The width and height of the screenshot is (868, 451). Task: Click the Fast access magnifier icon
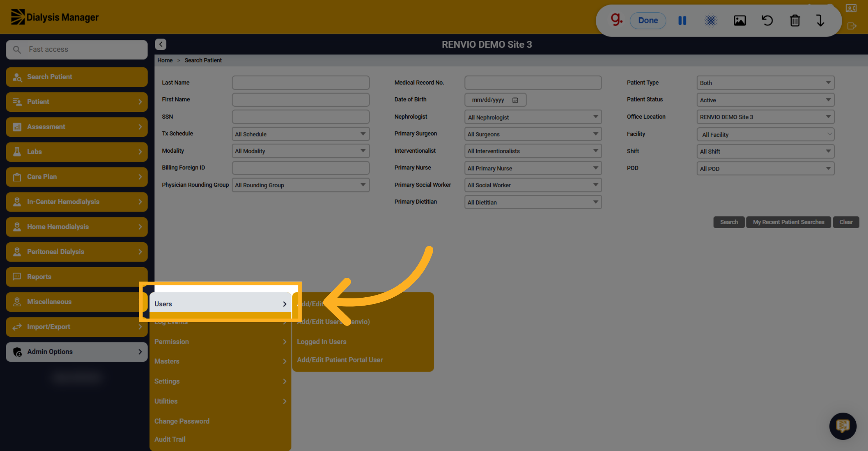[17, 50]
